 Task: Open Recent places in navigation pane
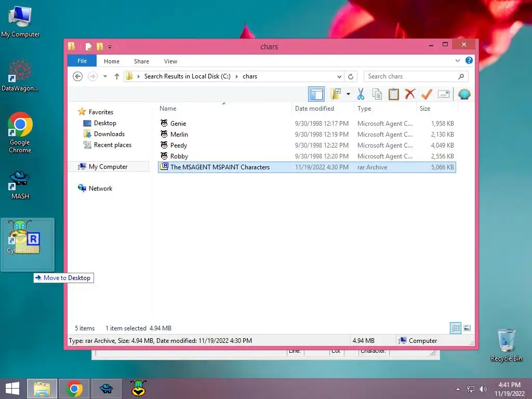point(107,145)
